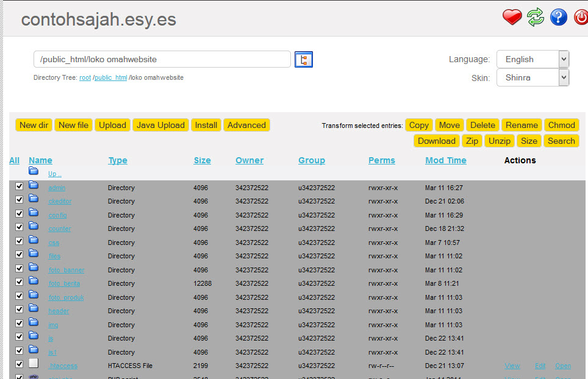Click the red heart bookmark icon
This screenshot has width=588, height=379.
pos(512,18)
